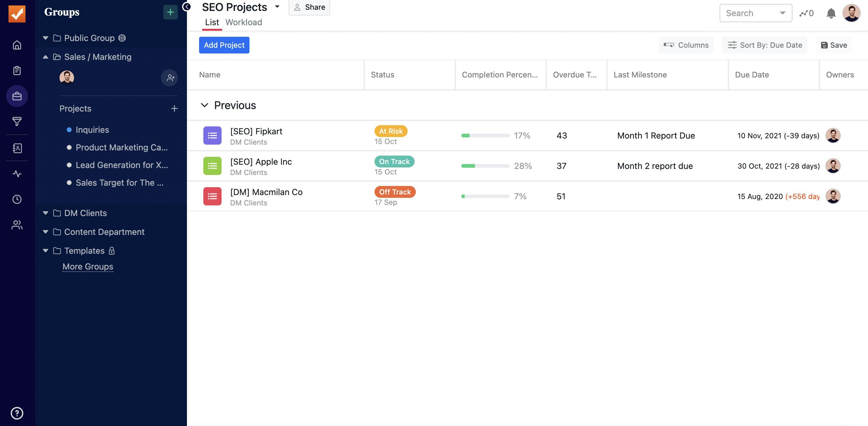Click the On Track status badge
Viewport: 868px width, 426px height.
tap(394, 162)
